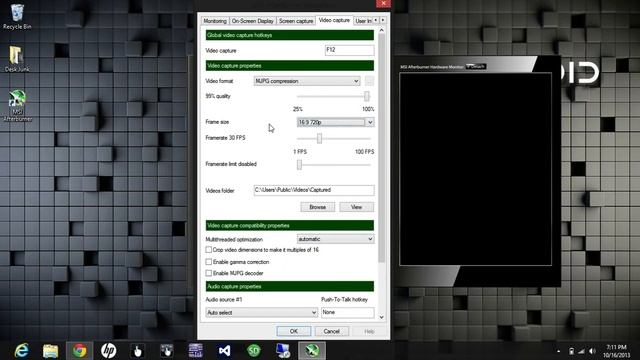Launch MSI Afterburner from desktop shortcut
The height and width of the screenshot is (360, 640).
(x=17, y=105)
